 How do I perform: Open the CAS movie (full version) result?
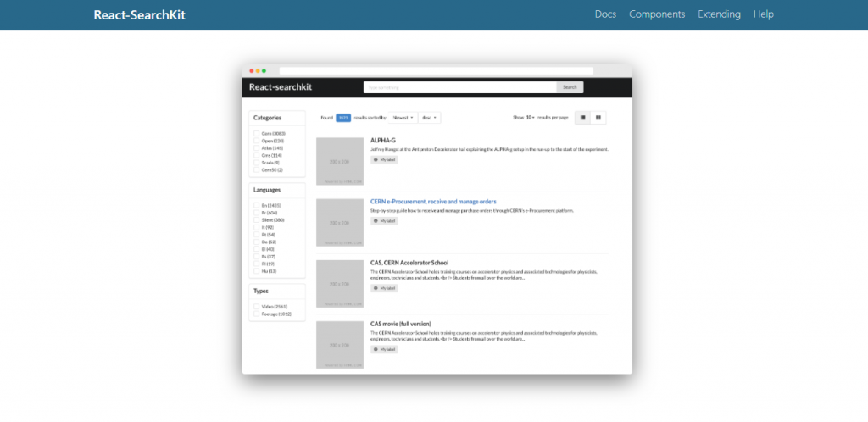[401, 324]
